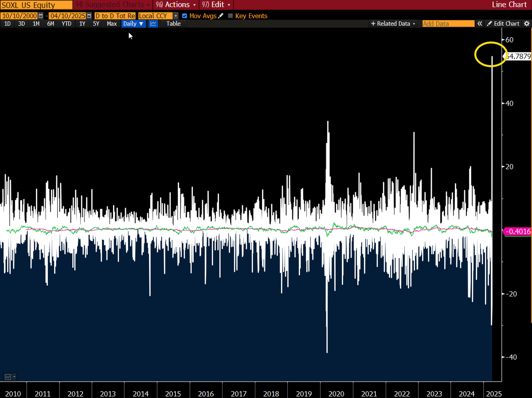Open chart settings gear icon
Screen dimensions: 532x398
click(528, 24)
